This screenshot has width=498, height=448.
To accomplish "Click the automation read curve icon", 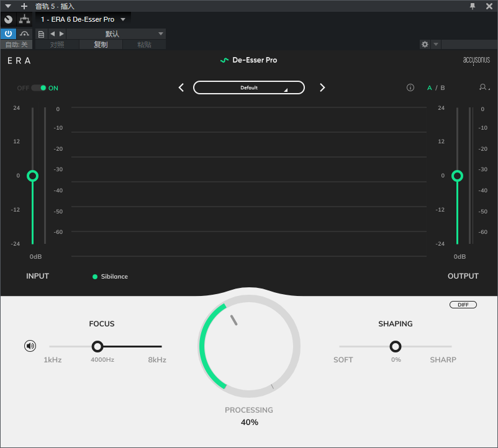I will pyautogui.click(x=24, y=34).
